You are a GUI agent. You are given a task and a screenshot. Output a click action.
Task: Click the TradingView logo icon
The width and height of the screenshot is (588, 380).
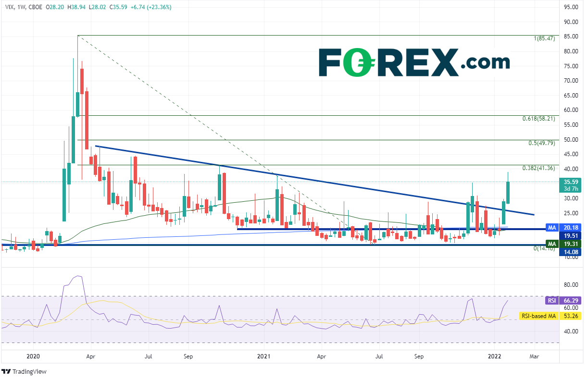coord(7,372)
